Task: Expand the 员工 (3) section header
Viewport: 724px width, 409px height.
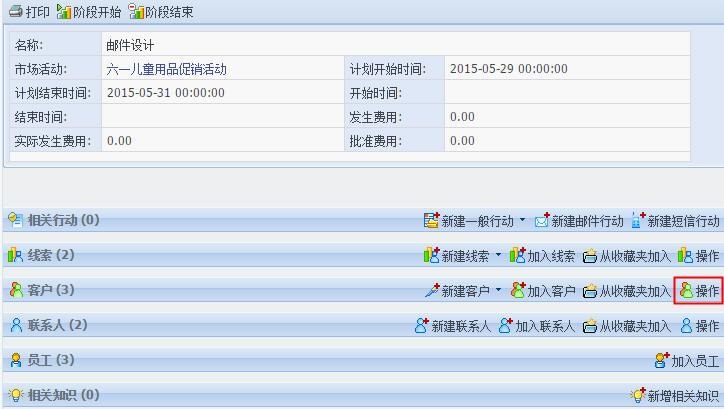Action: pos(51,360)
